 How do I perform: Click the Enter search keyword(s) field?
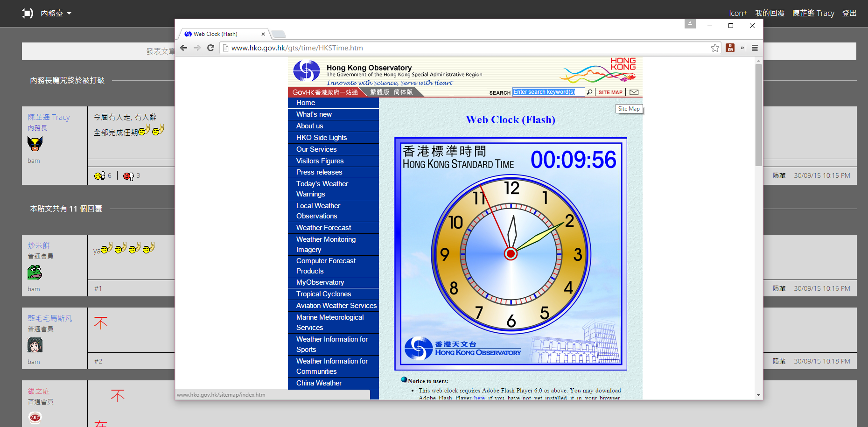[548, 92]
